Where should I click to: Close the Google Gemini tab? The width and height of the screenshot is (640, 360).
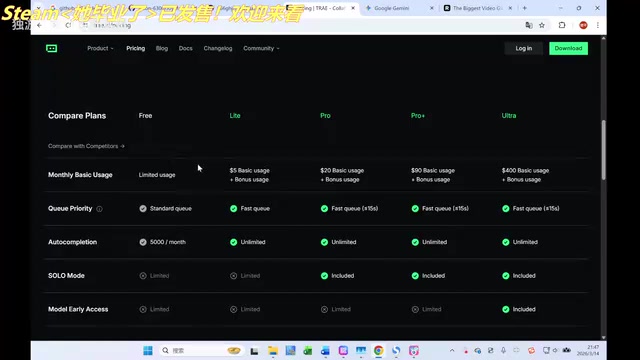[431, 8]
